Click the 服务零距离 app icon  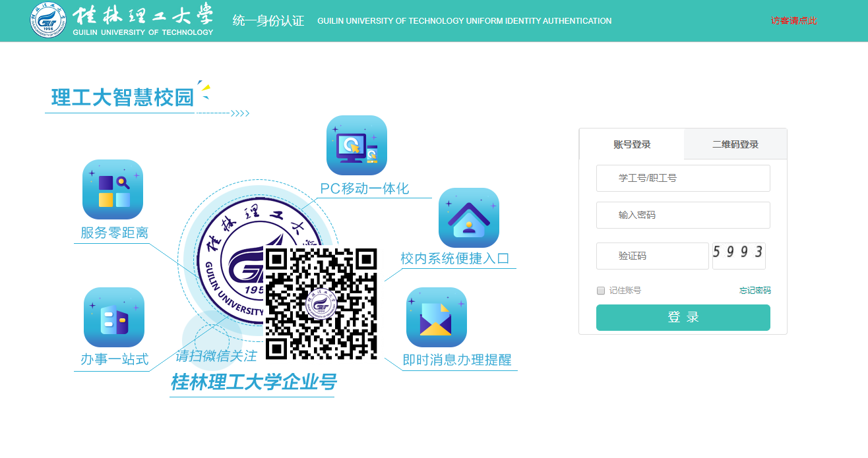[113, 189]
